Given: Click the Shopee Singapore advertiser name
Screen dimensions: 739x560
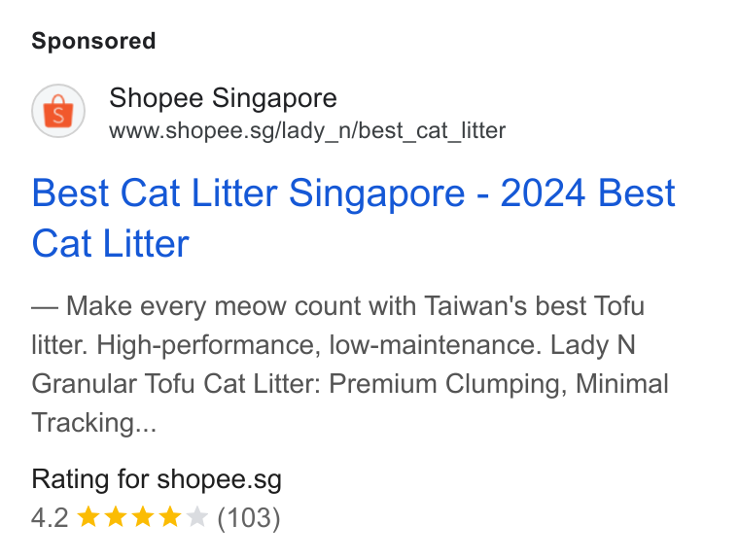Looking at the screenshot, I should pos(223,98).
